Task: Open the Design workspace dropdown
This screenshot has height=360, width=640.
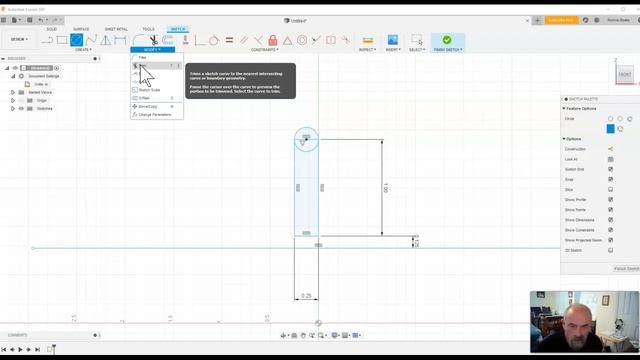Action: (19, 40)
